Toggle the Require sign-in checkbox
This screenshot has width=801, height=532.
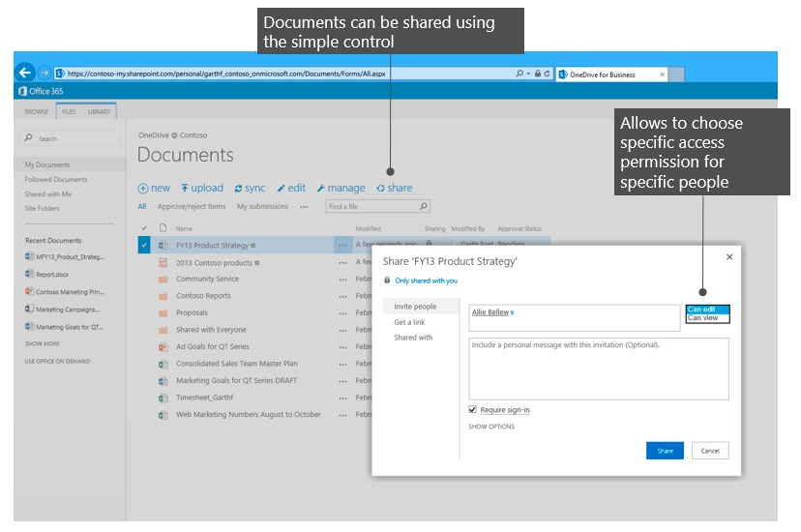[x=472, y=409]
